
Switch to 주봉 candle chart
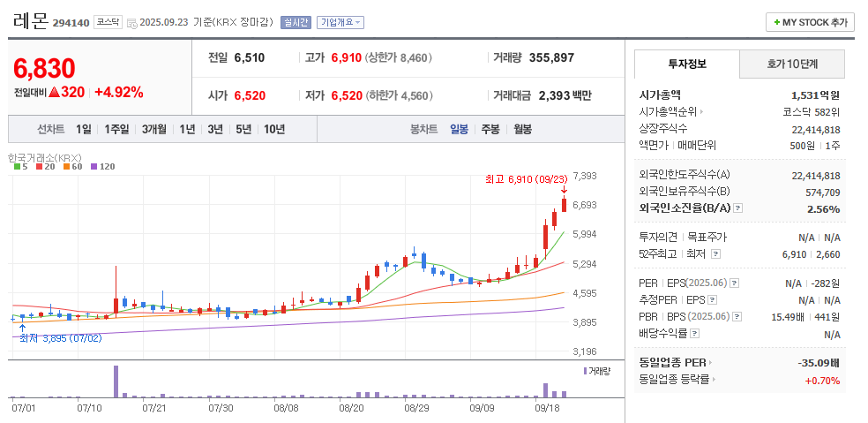coord(490,129)
